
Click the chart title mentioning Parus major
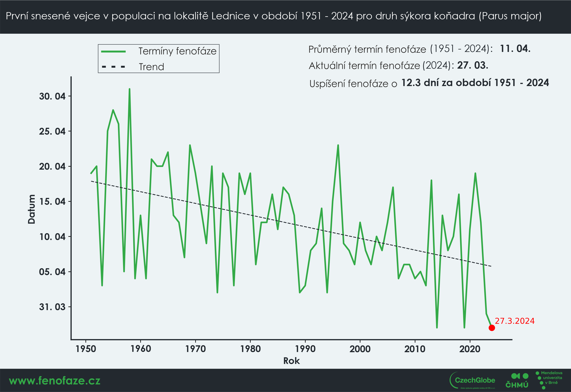tap(274, 16)
